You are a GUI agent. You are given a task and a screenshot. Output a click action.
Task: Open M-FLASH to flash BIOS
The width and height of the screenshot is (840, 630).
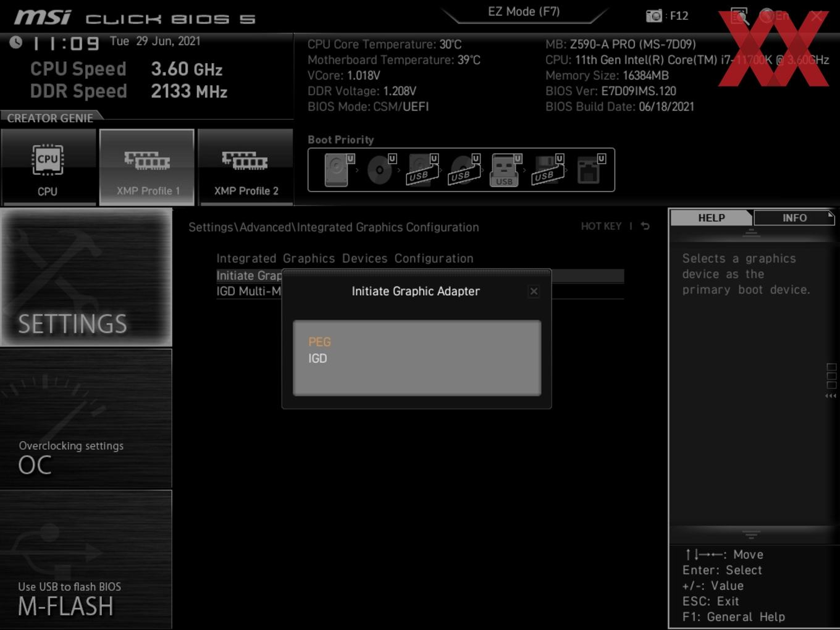coord(86,560)
